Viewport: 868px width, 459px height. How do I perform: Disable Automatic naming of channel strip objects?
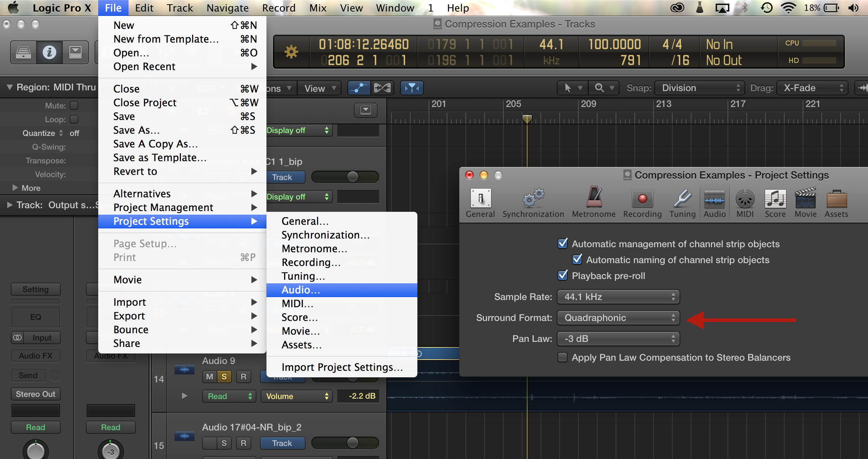[577, 260]
